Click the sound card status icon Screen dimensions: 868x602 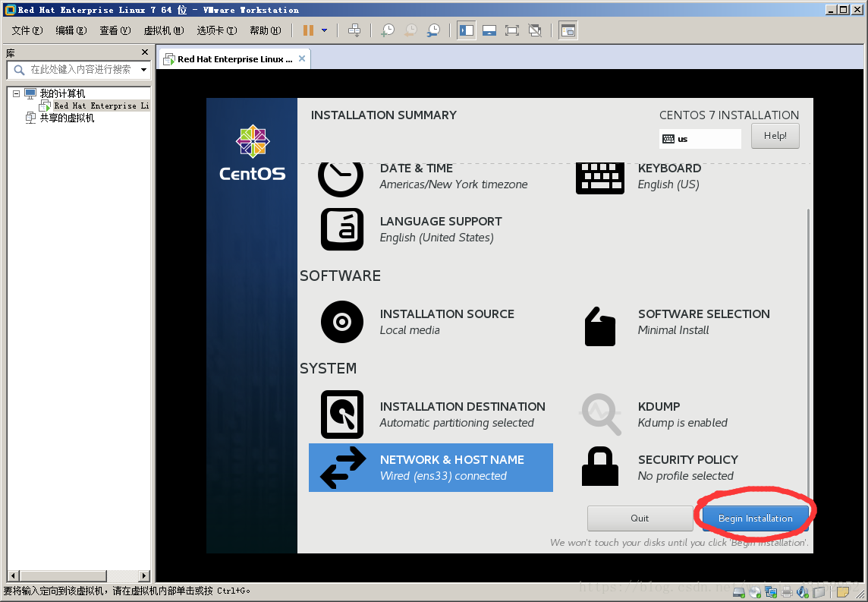(x=803, y=593)
